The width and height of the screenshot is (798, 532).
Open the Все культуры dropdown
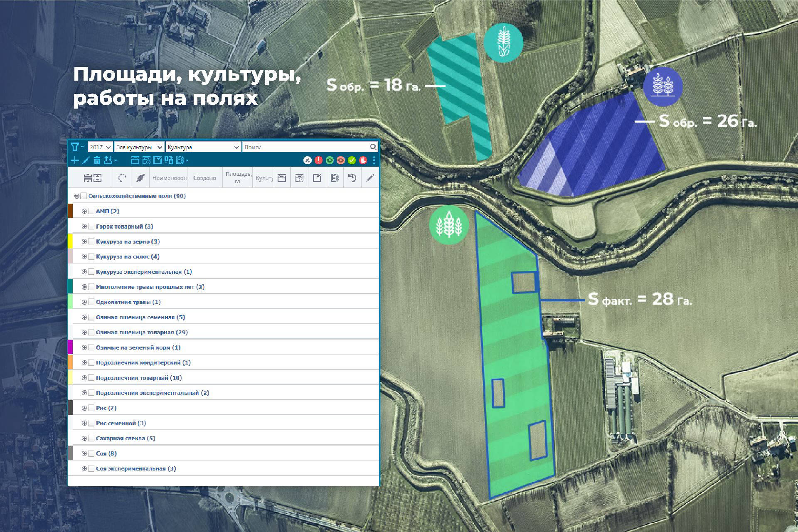tap(139, 147)
